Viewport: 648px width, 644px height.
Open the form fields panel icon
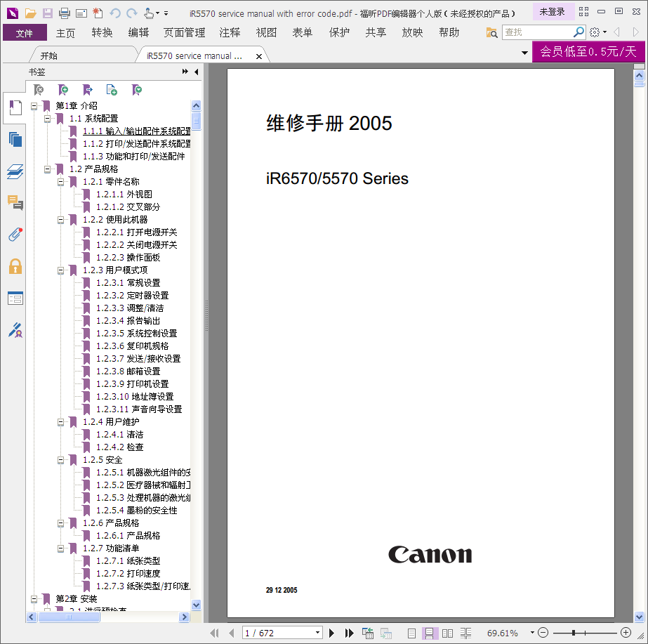(15, 298)
